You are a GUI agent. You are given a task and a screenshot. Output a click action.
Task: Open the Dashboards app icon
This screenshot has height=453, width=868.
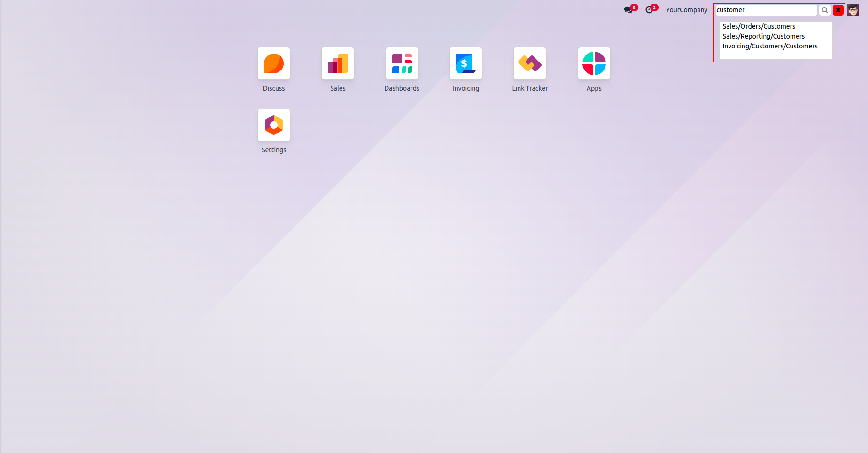pyautogui.click(x=402, y=63)
